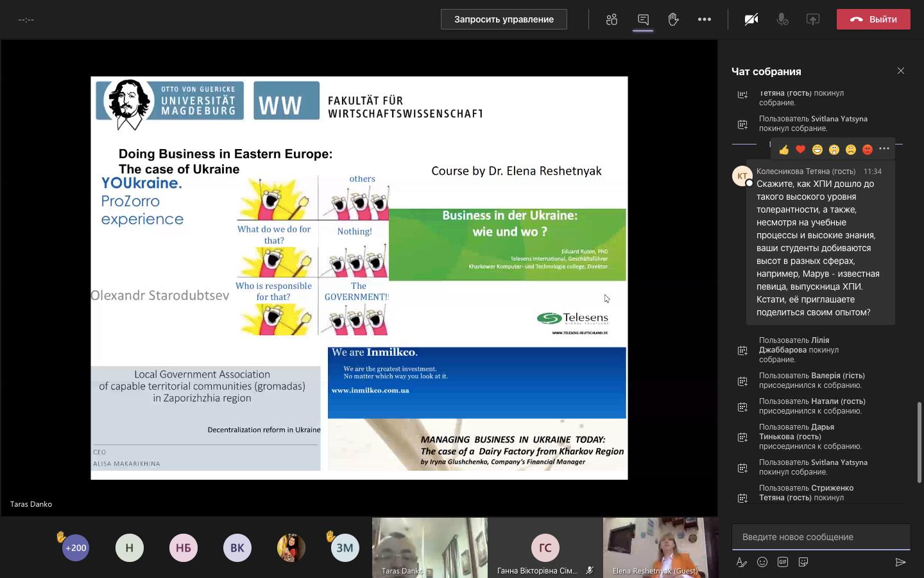Select participant avatar ВК
Image resolution: width=924 pixels, height=578 pixels.
pos(237,548)
